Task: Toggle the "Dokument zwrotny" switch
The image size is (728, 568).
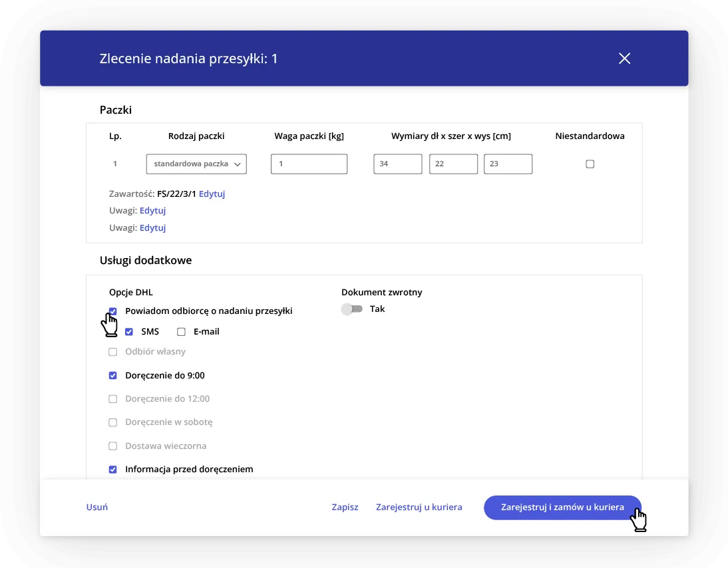Action: 351,309
